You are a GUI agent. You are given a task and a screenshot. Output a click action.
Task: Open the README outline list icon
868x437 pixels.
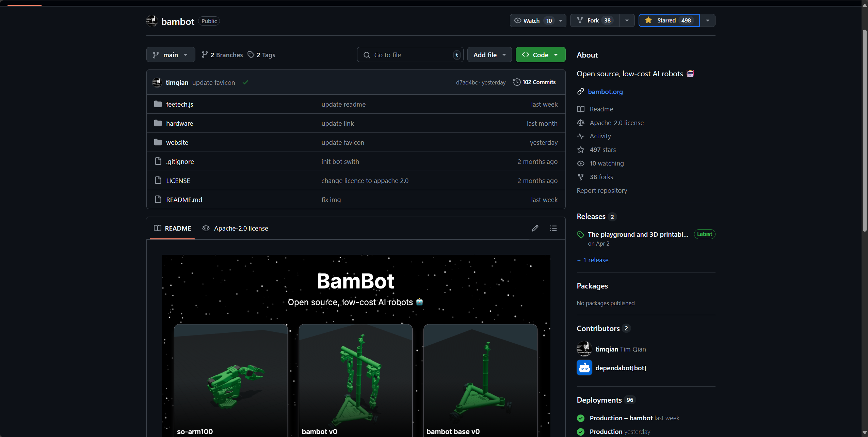coord(553,228)
